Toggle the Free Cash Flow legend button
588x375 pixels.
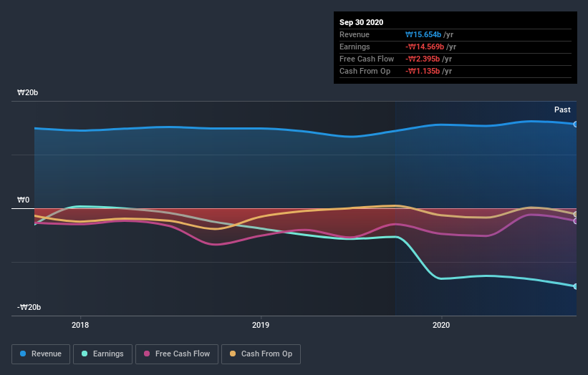tap(177, 354)
